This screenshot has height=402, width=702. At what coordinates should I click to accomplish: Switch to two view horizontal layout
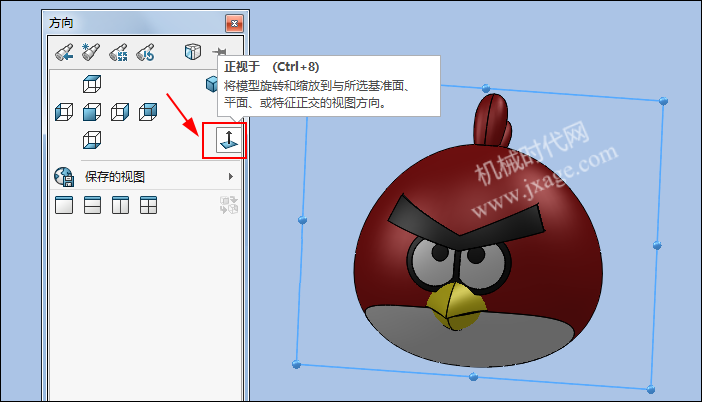92,205
